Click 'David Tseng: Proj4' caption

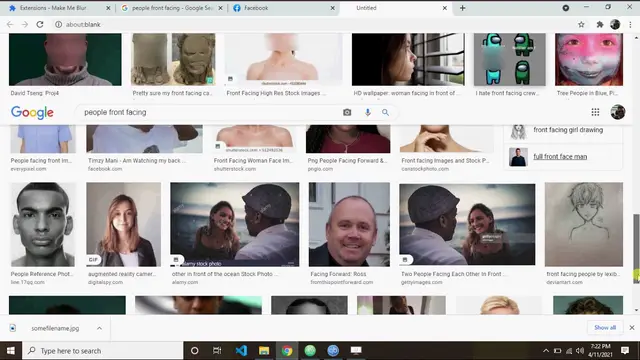pyautogui.click(x=35, y=93)
